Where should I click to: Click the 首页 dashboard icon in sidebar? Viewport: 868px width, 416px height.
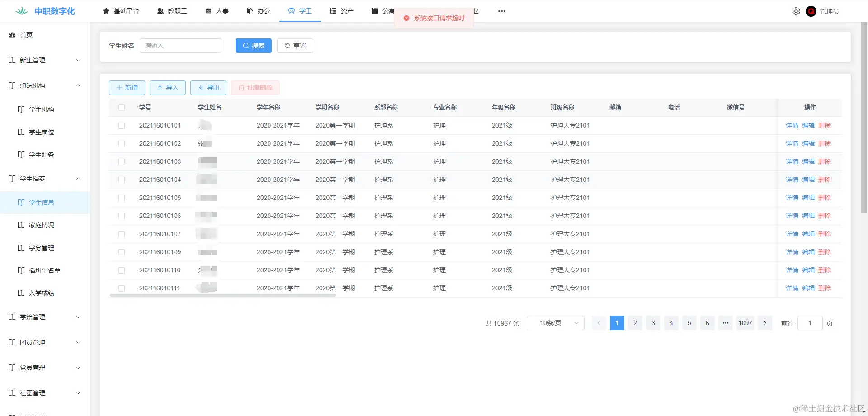pyautogui.click(x=12, y=35)
